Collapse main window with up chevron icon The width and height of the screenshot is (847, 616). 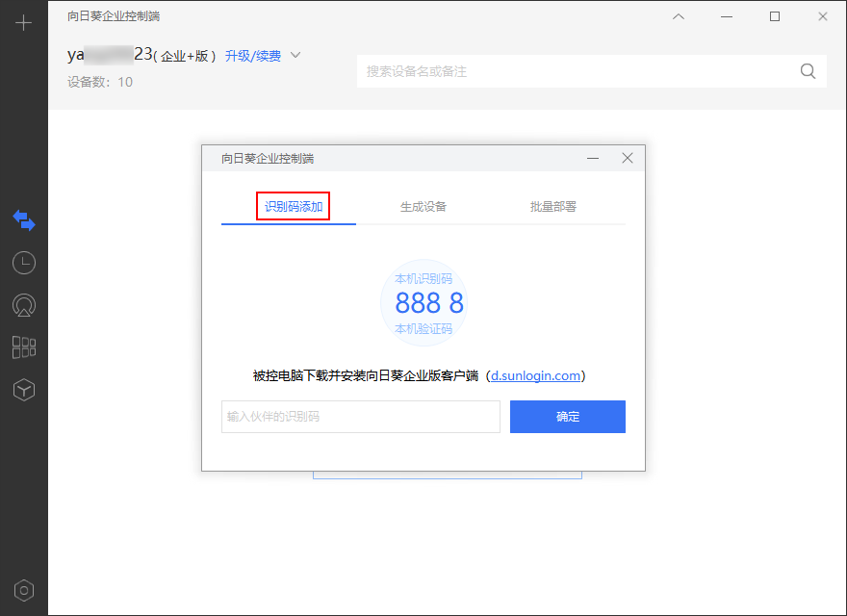[679, 16]
